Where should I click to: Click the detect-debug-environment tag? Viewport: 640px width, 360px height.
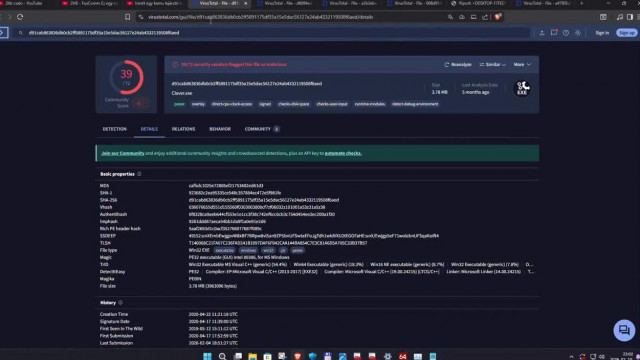point(415,104)
